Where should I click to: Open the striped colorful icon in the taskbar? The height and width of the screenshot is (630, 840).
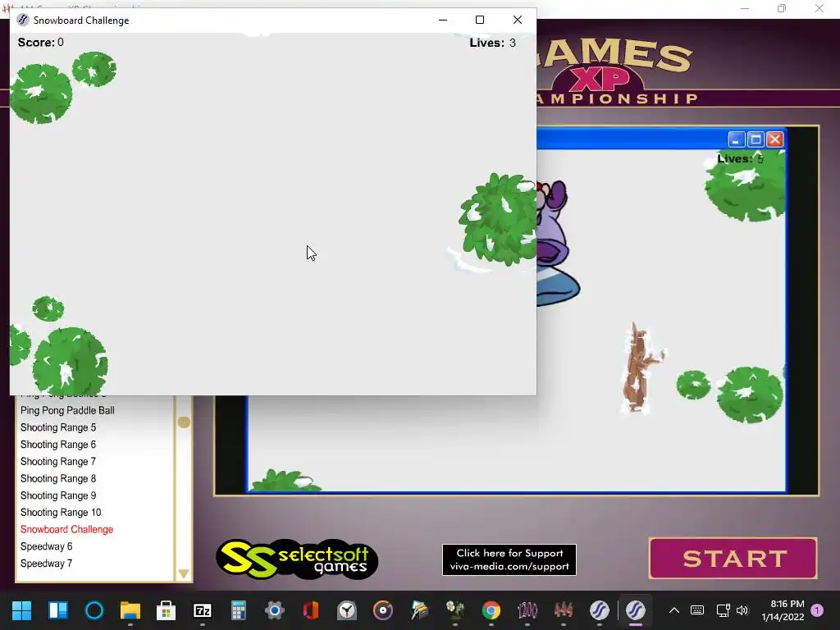[419, 610]
